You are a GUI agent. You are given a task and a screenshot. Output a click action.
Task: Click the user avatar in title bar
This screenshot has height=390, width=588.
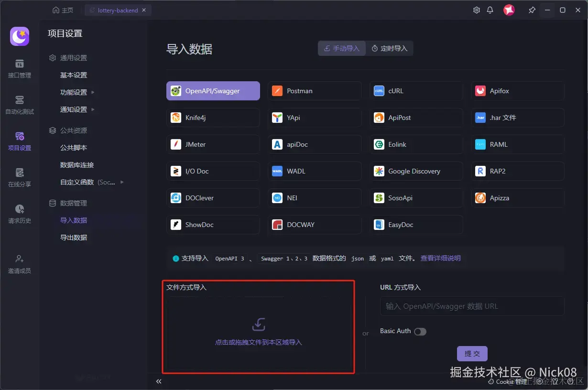coord(509,10)
